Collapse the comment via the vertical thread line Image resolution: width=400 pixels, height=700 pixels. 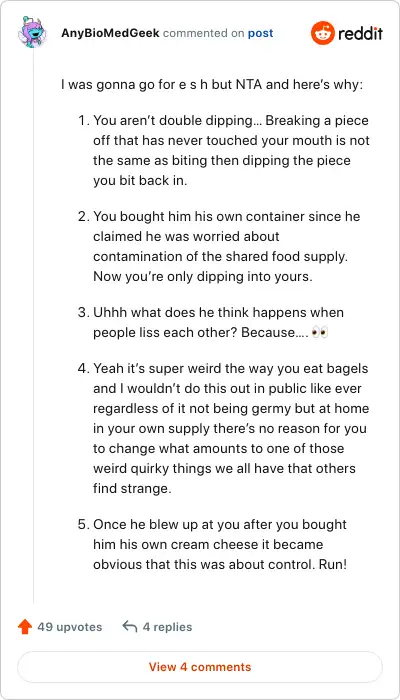point(33,326)
